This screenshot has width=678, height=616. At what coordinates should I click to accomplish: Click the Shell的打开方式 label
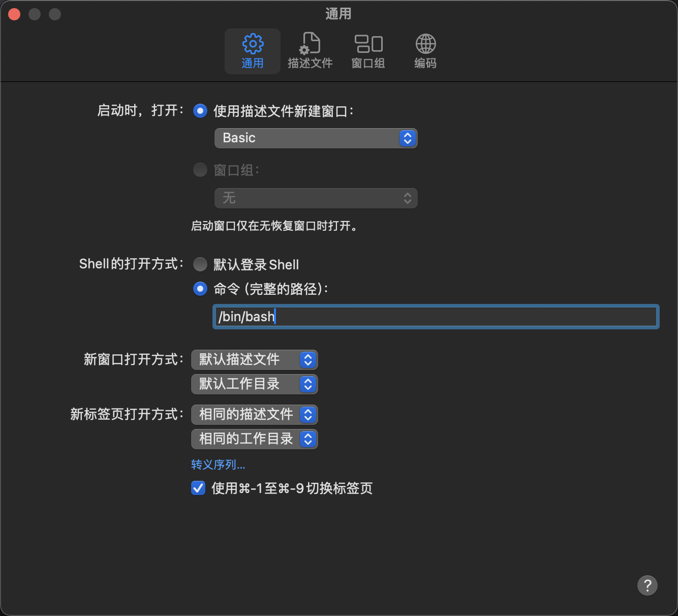click(x=132, y=264)
